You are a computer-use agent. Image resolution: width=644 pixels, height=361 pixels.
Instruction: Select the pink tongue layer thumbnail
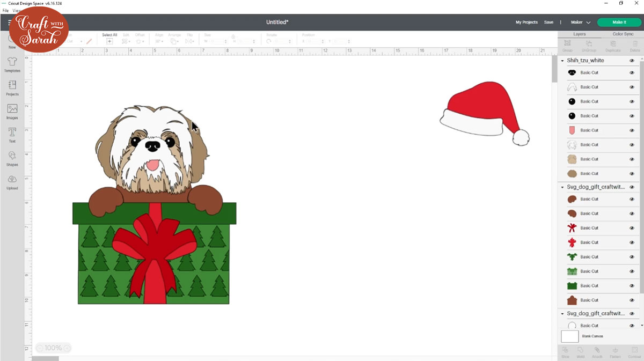pos(572,130)
